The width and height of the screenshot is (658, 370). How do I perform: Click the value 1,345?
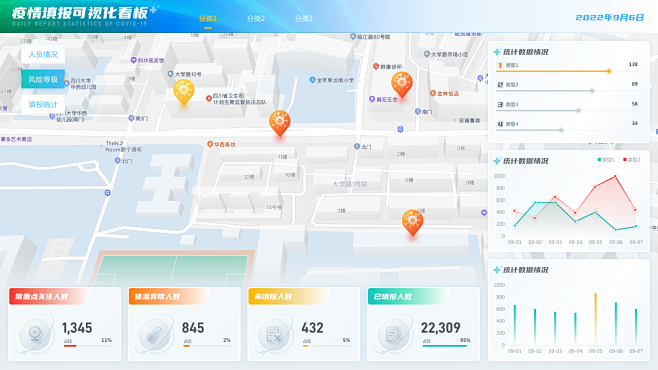[x=77, y=328]
